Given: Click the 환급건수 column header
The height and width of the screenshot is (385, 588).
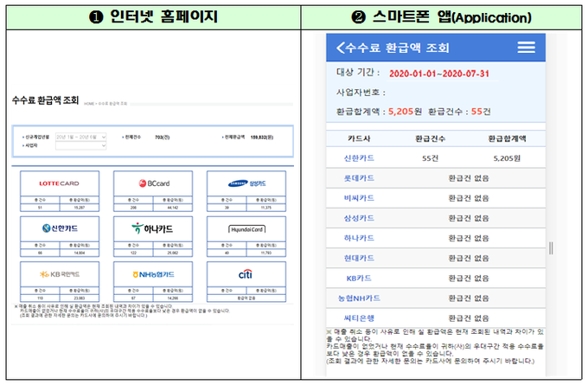Looking at the screenshot, I should coord(430,138).
